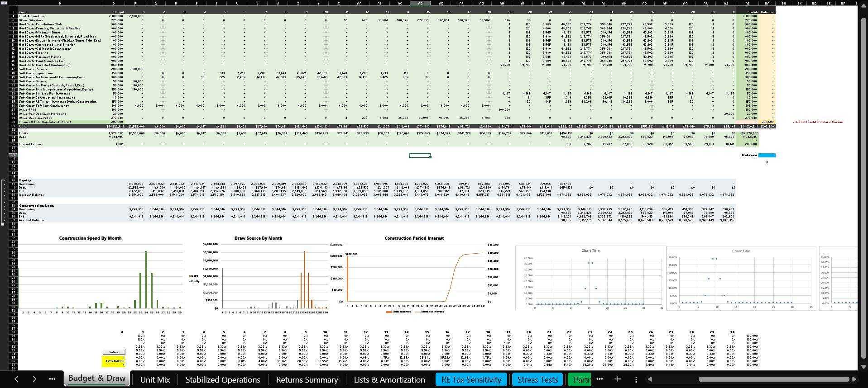Image resolution: width=868 pixels, height=388 pixels.
Task: Switch to the Returns Summary sheet
Action: pos(307,379)
